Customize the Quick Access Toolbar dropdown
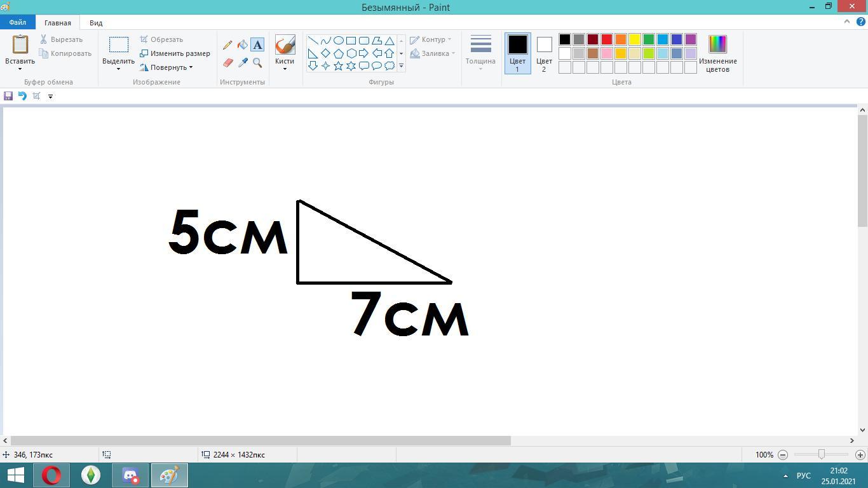The image size is (868, 488). (50, 96)
